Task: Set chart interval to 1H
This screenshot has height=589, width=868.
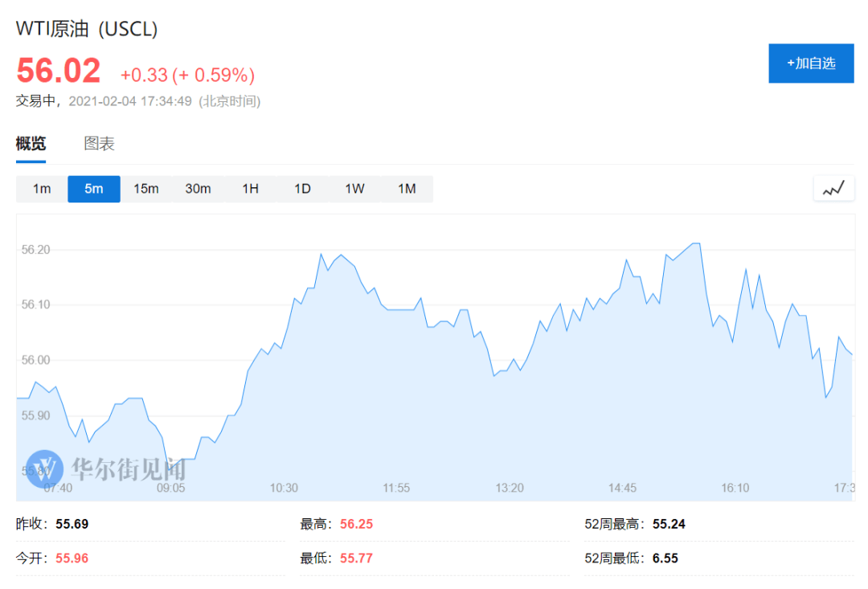Action: coord(250,189)
